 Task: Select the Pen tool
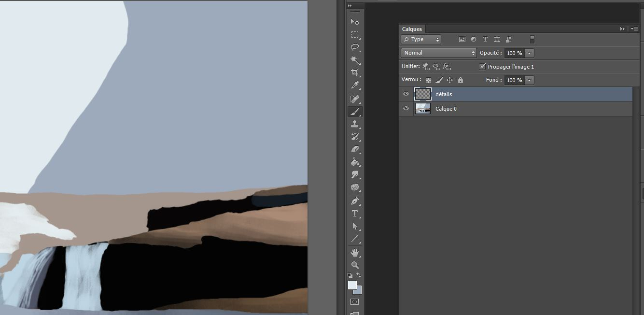coord(354,200)
